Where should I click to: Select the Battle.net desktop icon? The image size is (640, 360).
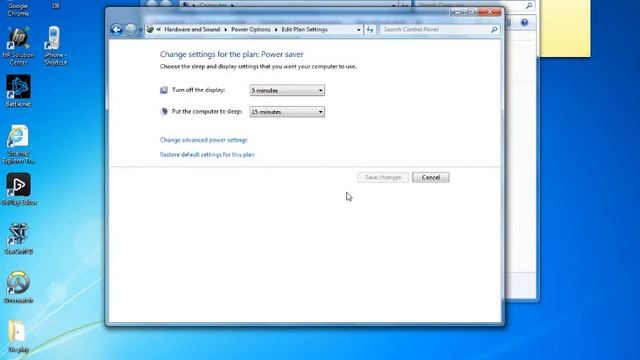tap(18, 91)
